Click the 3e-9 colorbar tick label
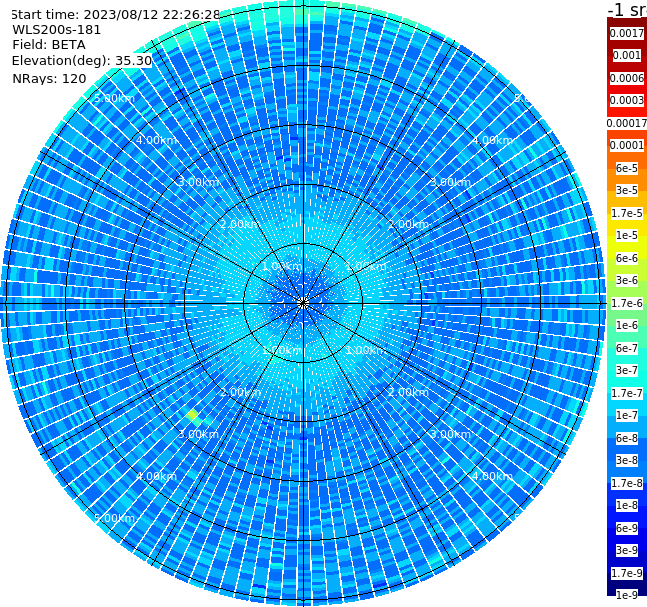Image resolution: width=647 pixels, height=607 pixels. pos(627,550)
